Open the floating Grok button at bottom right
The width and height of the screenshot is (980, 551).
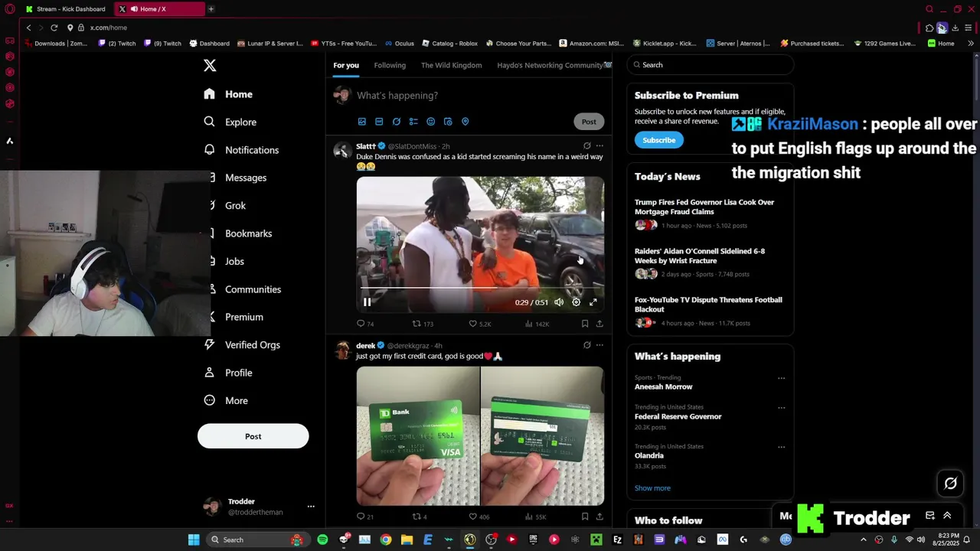[x=950, y=484]
